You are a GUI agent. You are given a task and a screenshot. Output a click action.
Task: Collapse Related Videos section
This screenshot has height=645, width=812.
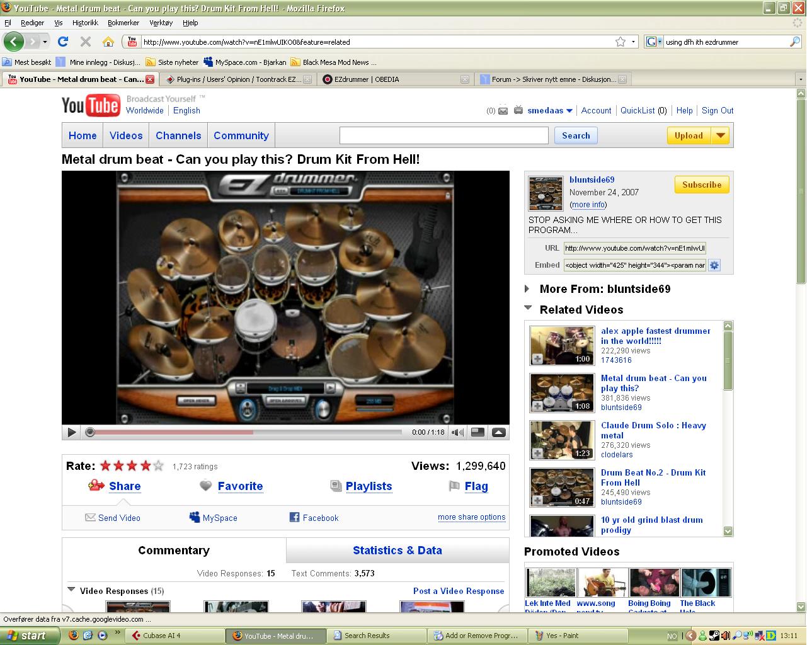coord(528,309)
